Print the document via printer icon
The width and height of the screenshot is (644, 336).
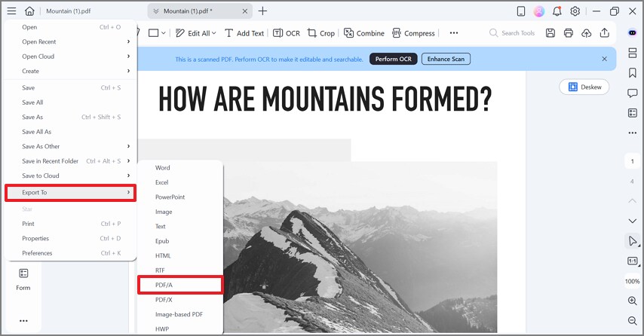[x=569, y=33]
